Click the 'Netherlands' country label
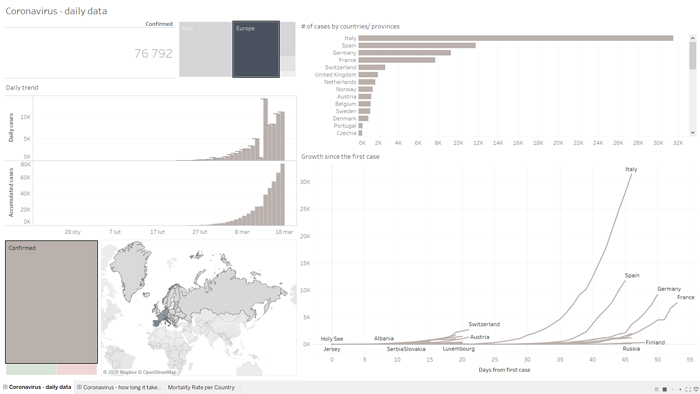Image resolution: width=700 pixels, height=394 pixels. click(340, 82)
